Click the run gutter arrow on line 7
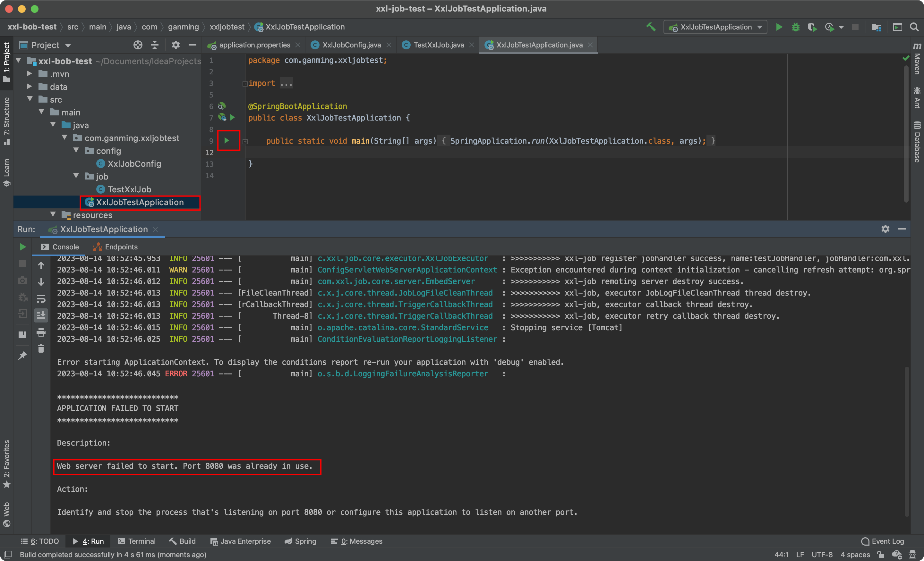This screenshot has height=561, width=924. pyautogui.click(x=233, y=118)
